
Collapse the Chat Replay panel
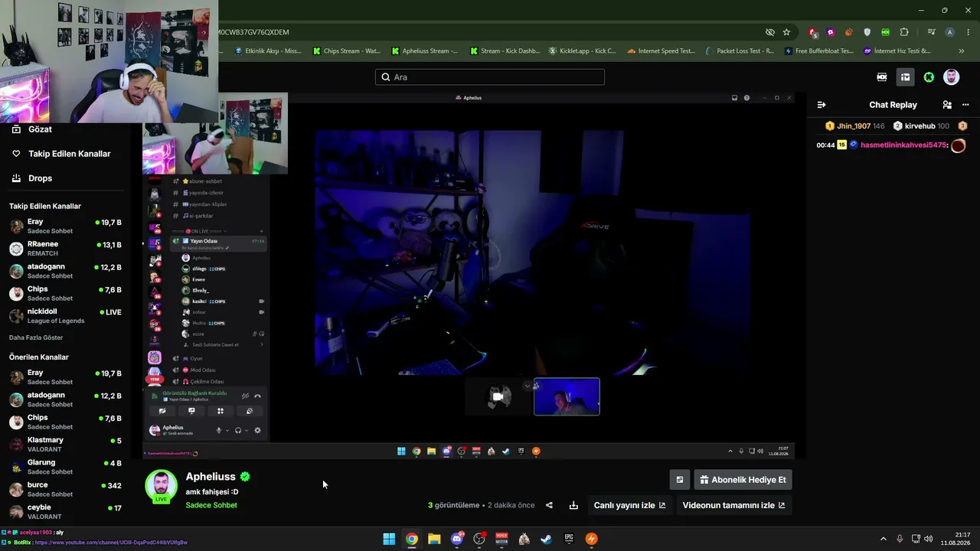[x=822, y=105]
